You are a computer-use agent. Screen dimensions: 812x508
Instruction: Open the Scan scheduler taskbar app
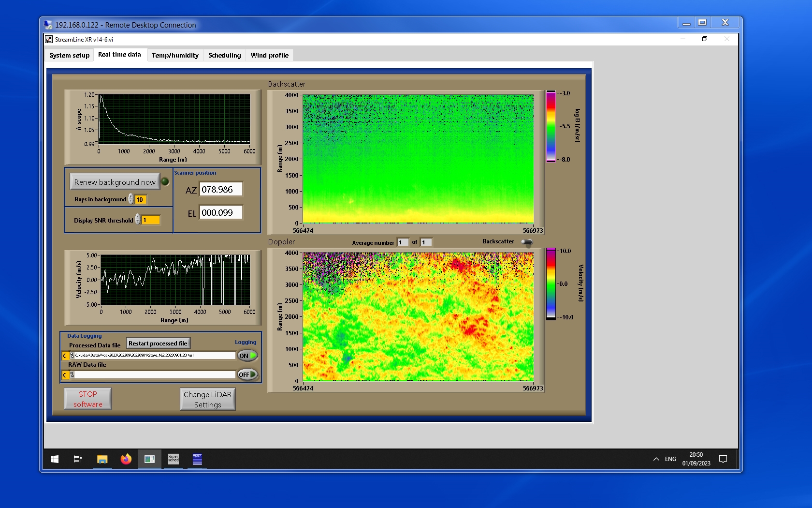[x=173, y=459]
